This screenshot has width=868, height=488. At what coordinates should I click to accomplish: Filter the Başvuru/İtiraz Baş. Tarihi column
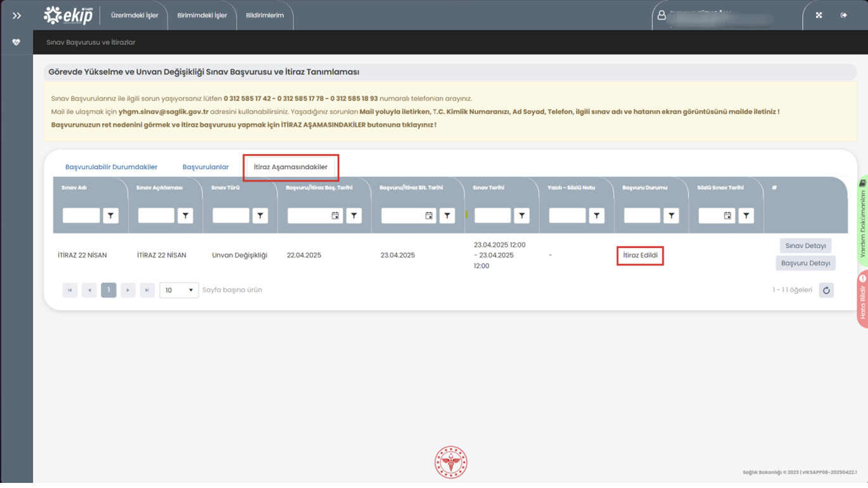click(x=354, y=216)
